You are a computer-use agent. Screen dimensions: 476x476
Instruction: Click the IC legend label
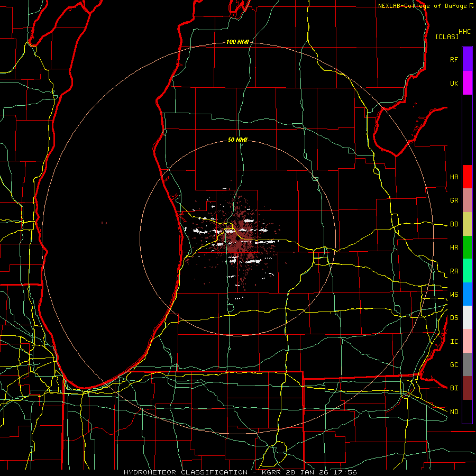point(454,342)
